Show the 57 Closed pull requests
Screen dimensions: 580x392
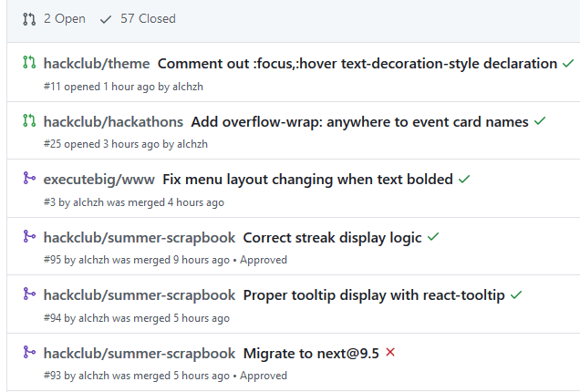(x=138, y=19)
